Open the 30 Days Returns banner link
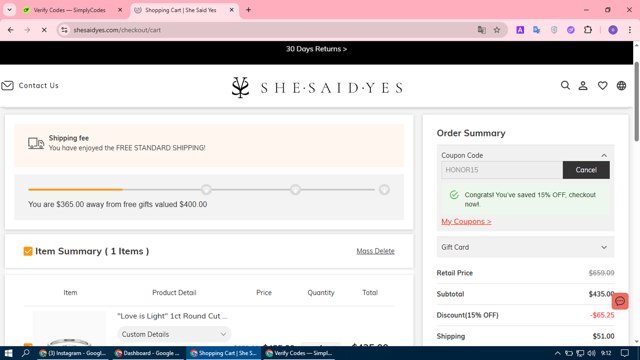640x360 pixels. (316, 49)
